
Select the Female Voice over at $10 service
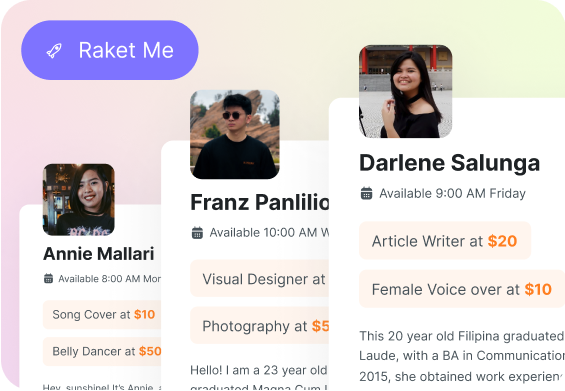[x=462, y=289]
